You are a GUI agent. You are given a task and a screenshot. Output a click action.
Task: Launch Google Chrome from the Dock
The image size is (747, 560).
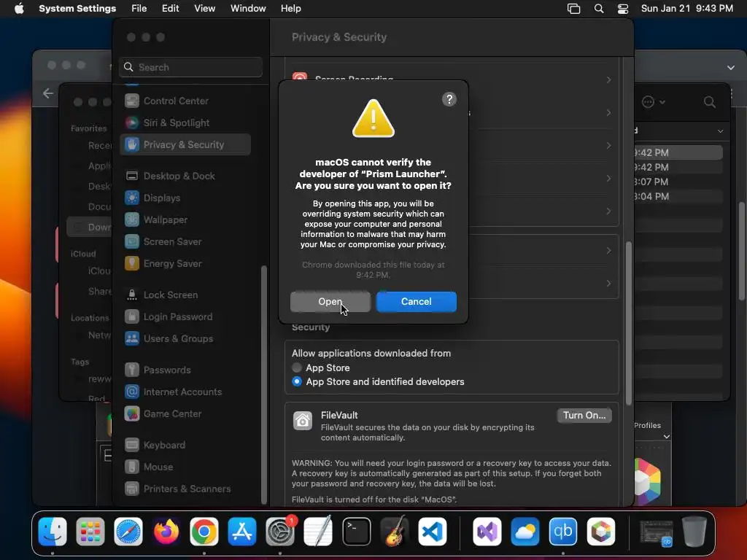(x=204, y=532)
